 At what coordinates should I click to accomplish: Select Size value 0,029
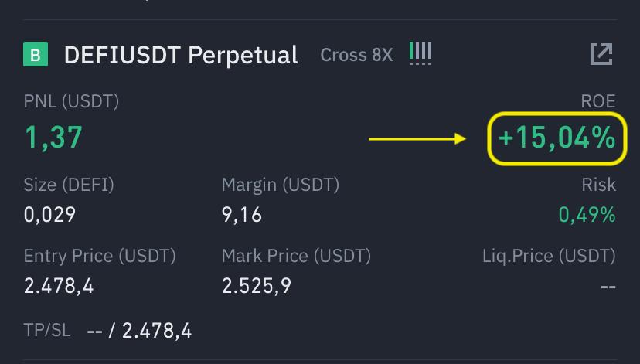pos(49,215)
